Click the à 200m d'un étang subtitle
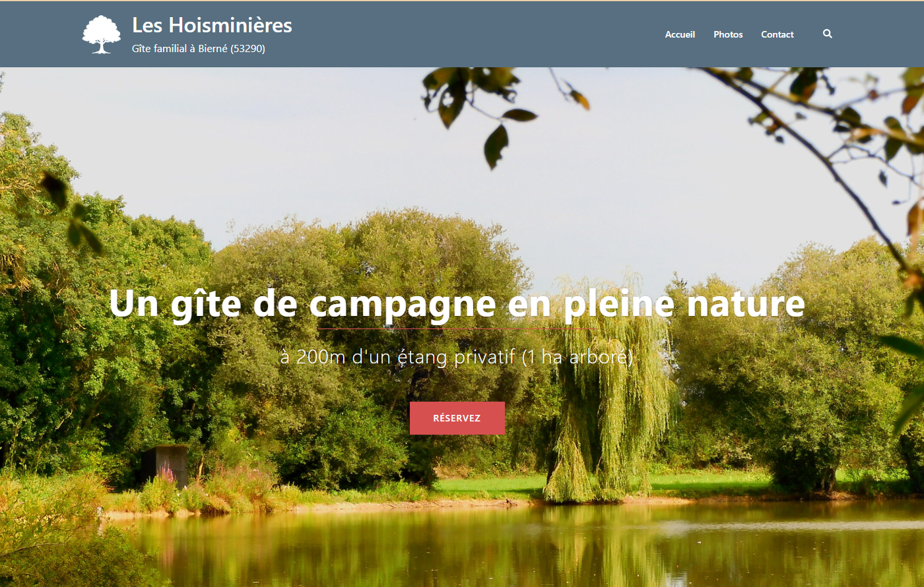 tap(457, 357)
